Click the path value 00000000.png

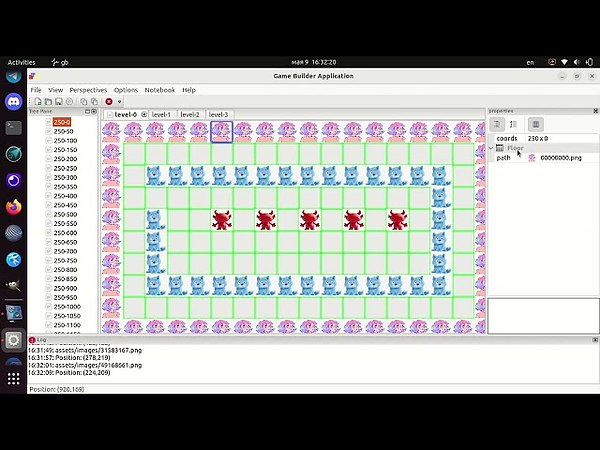click(561, 158)
